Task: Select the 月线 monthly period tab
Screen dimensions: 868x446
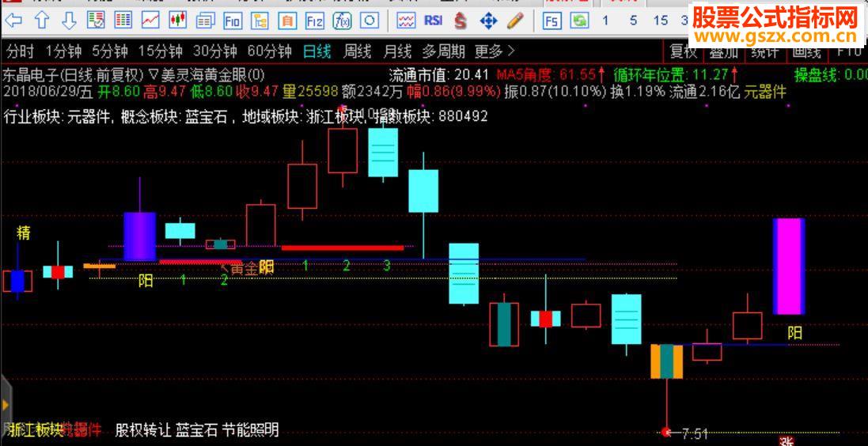Action: click(397, 52)
